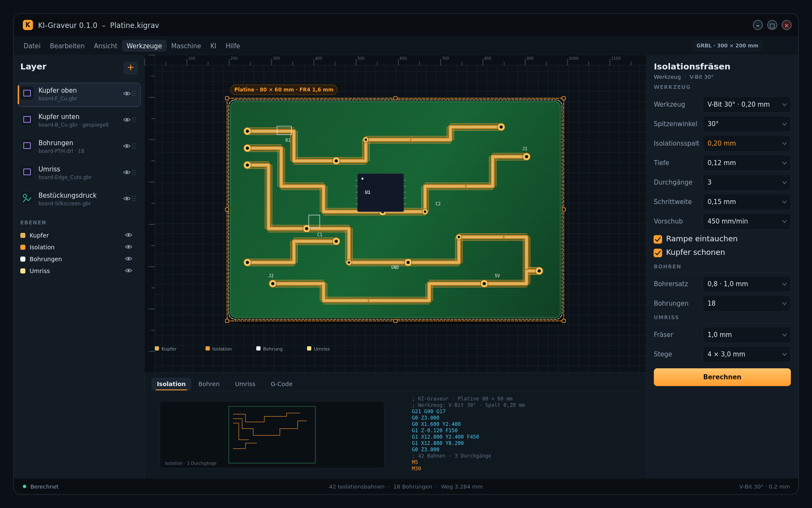Click the Berechnen button
This screenshot has width=812, height=508.
click(722, 377)
